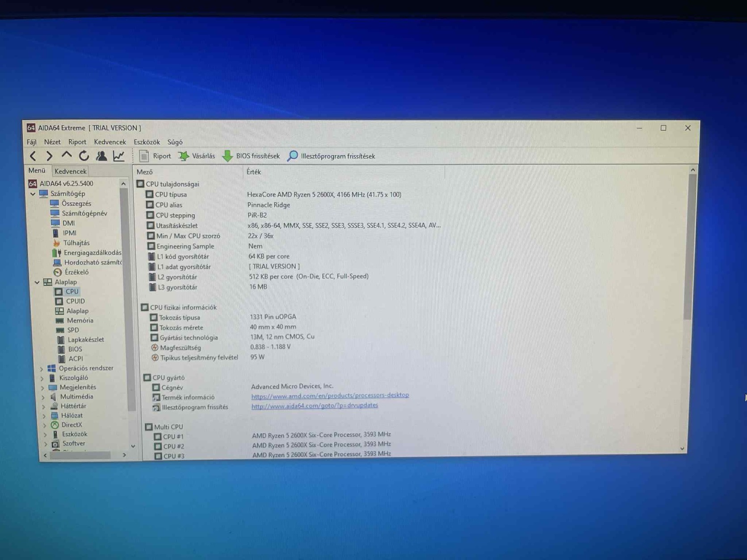Click the Back navigation arrow
The height and width of the screenshot is (560, 747).
click(33, 156)
